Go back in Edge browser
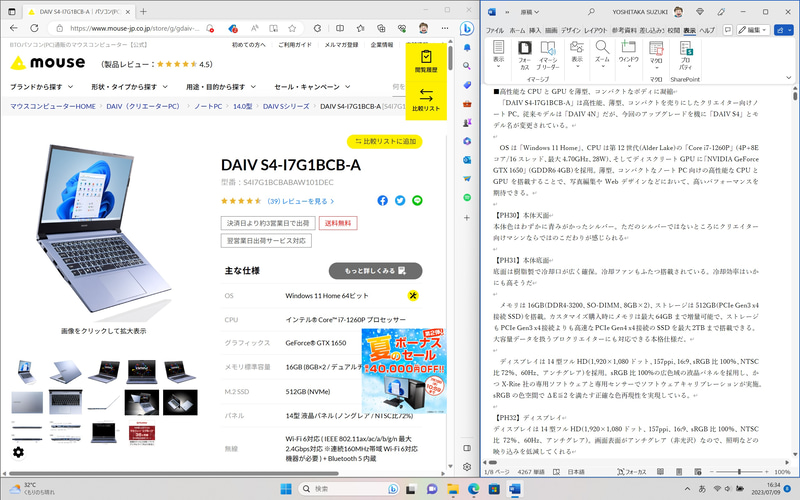Screen dimensions: 800x500 click(x=14, y=28)
